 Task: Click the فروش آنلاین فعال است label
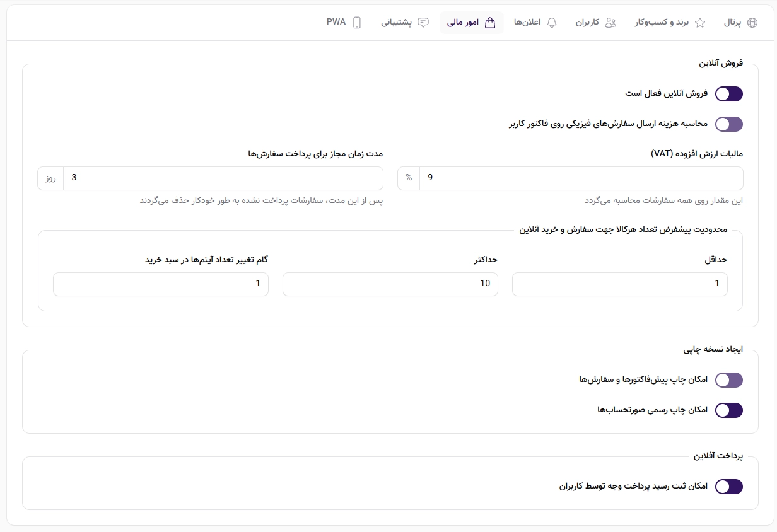point(667,93)
